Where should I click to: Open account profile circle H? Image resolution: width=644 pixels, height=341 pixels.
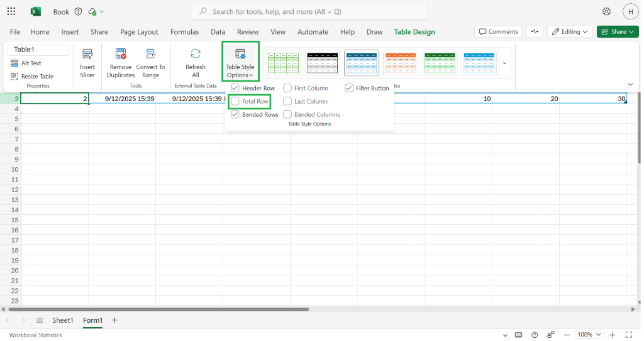(630, 11)
